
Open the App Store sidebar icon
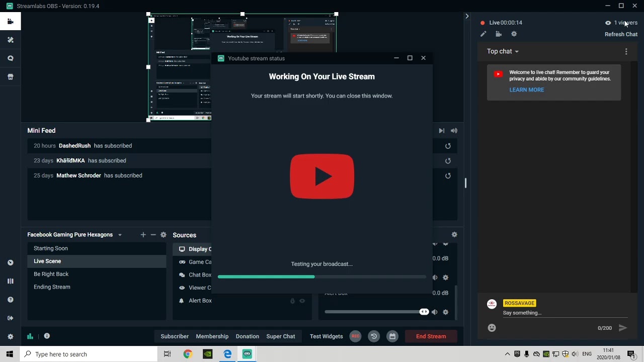tap(10, 77)
